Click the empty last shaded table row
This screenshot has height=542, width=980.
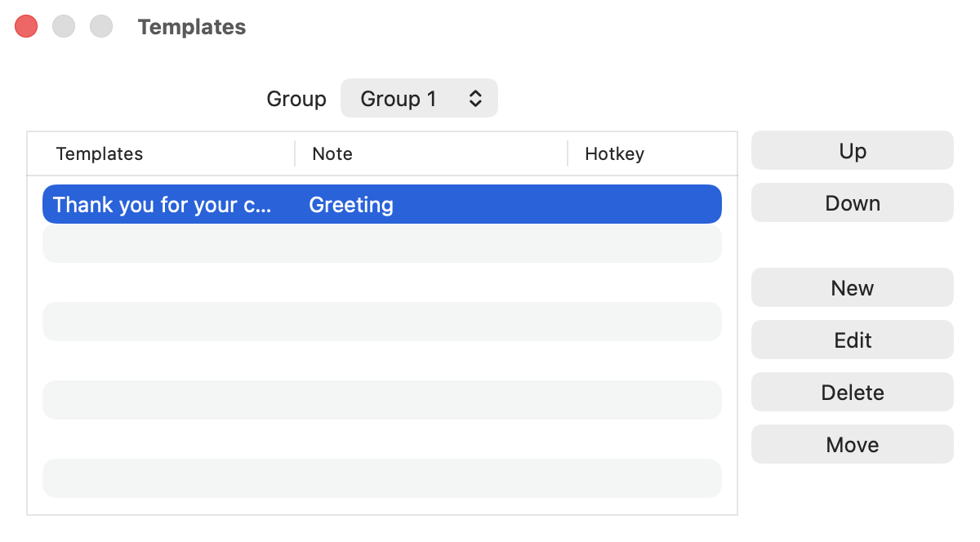(x=382, y=478)
